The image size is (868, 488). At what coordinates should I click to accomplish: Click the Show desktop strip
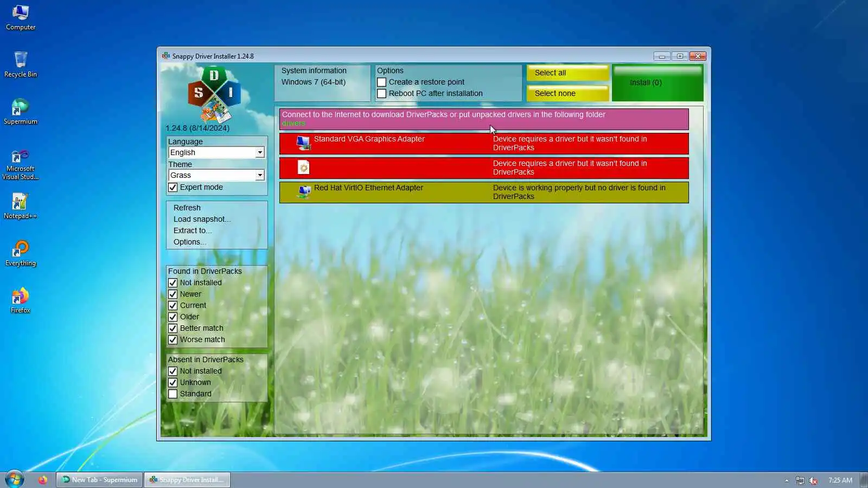pyautogui.click(x=864, y=480)
